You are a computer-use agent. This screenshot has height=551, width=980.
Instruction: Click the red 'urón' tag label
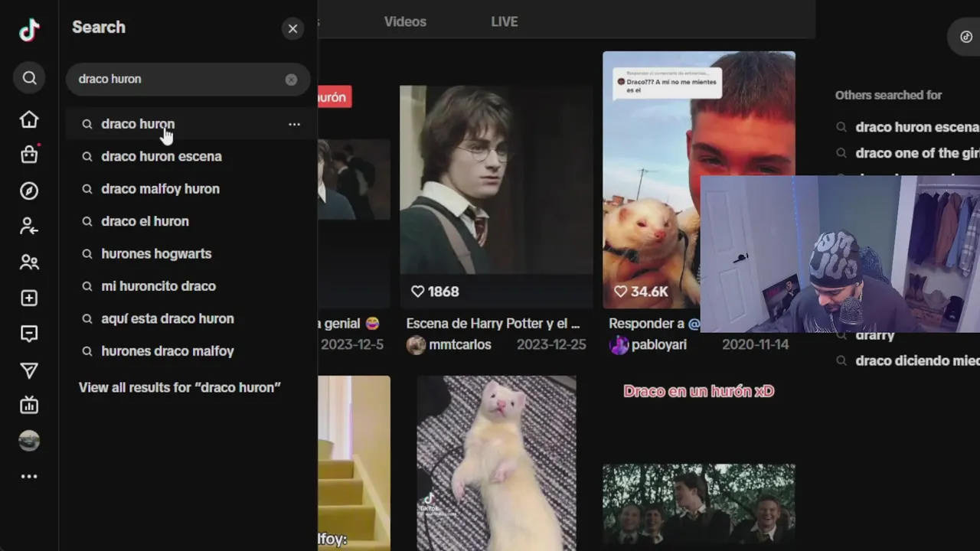pyautogui.click(x=335, y=97)
